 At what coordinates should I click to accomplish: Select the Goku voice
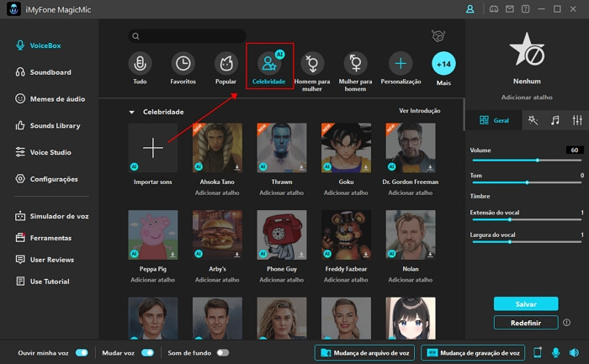[346, 147]
